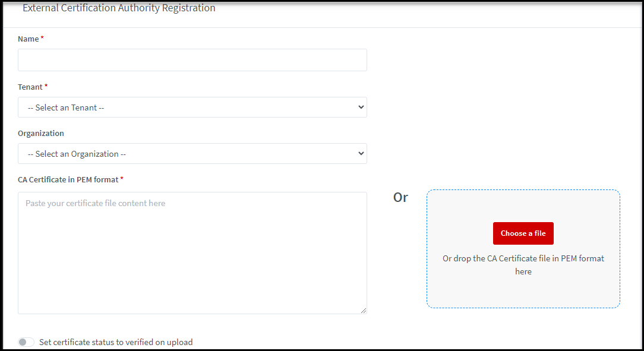Click the textarea resize handle corner
644x351 pixels.
[x=364, y=311]
